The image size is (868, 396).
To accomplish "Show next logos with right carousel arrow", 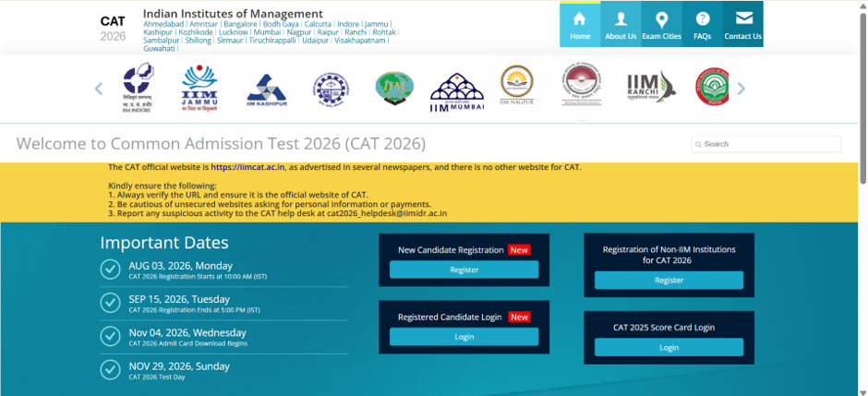I will coord(741,89).
